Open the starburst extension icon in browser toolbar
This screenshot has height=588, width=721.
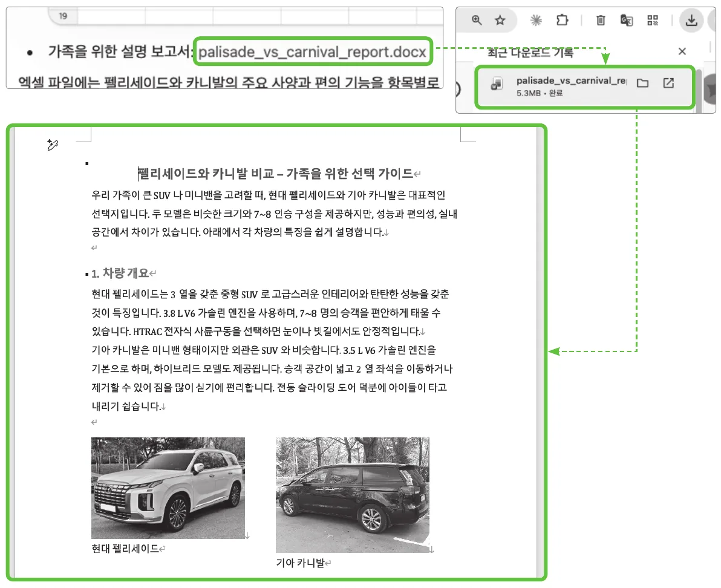(536, 20)
